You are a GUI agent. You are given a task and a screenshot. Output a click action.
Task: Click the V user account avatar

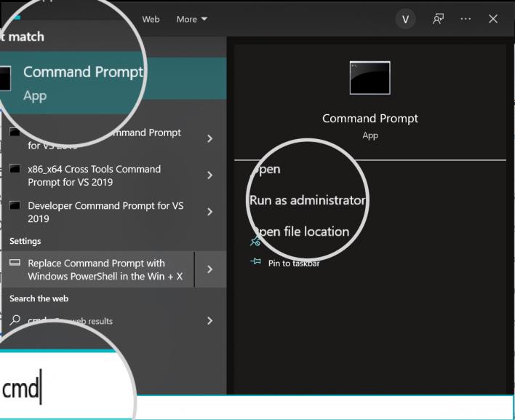[x=406, y=20]
